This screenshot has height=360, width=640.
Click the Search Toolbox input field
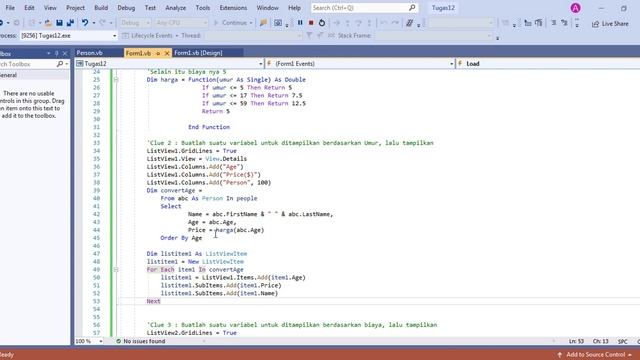tap(27, 64)
